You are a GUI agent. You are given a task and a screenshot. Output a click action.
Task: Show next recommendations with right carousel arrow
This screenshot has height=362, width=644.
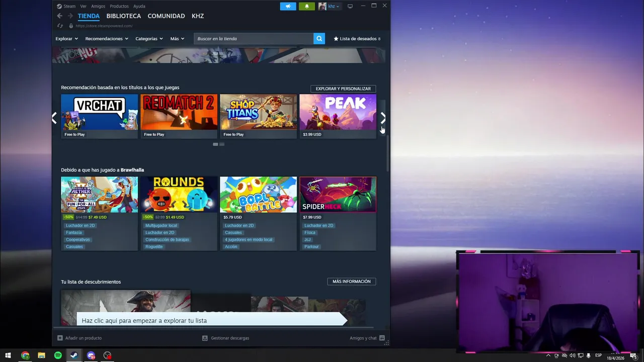point(382,118)
